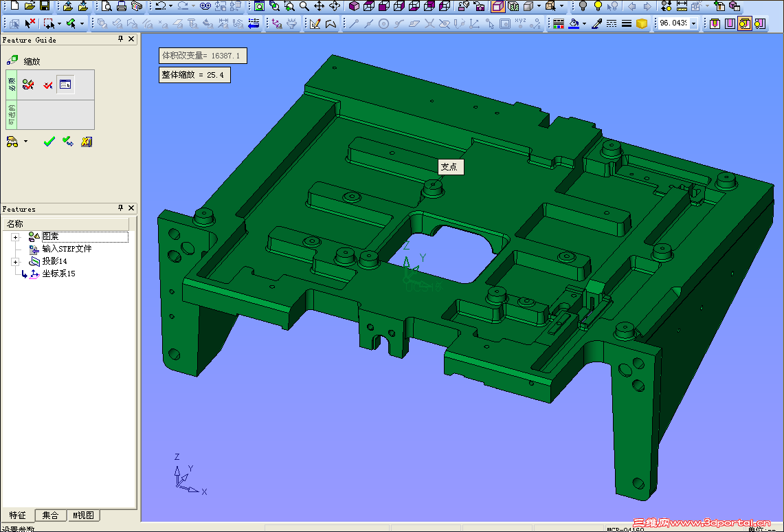The image size is (784, 532).
Task: Select the pan four-arrow tool
Action: click(x=319, y=6)
